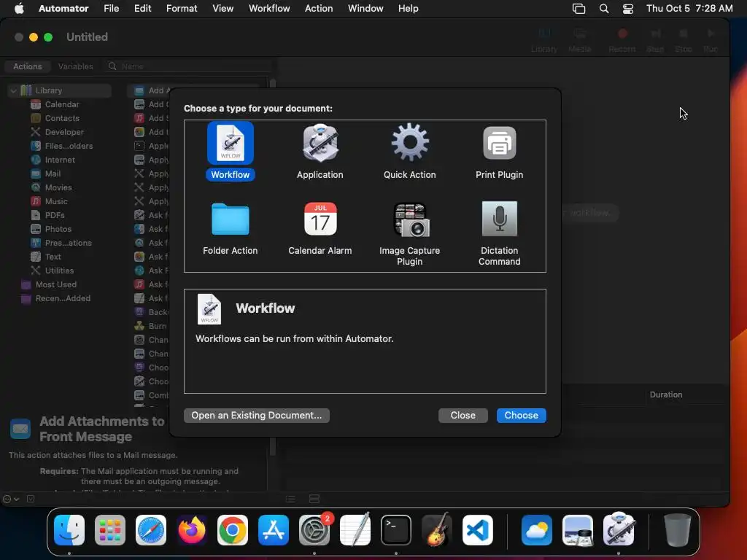747x560 pixels.
Task: Open Visual Studio Code from Dock
Action: pos(478,530)
